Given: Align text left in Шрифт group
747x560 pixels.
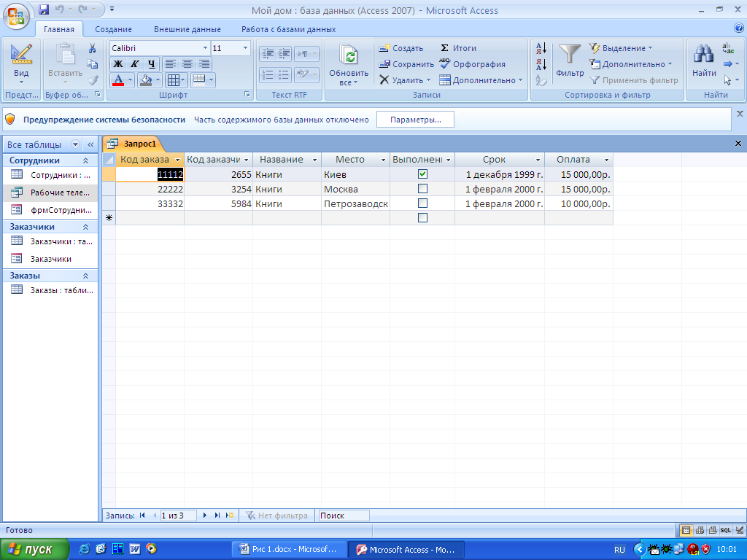Looking at the screenshot, I should tap(171, 64).
